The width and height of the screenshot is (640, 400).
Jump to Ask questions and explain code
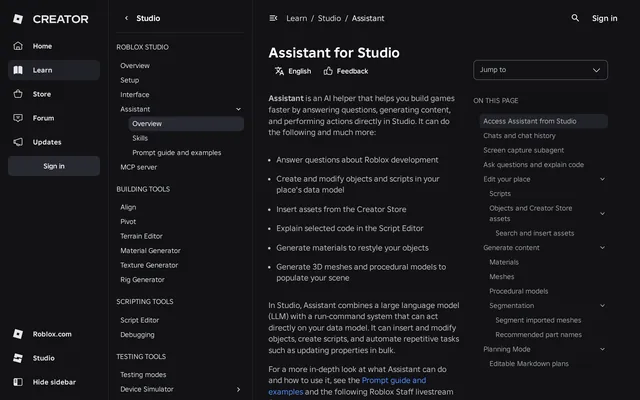533,164
